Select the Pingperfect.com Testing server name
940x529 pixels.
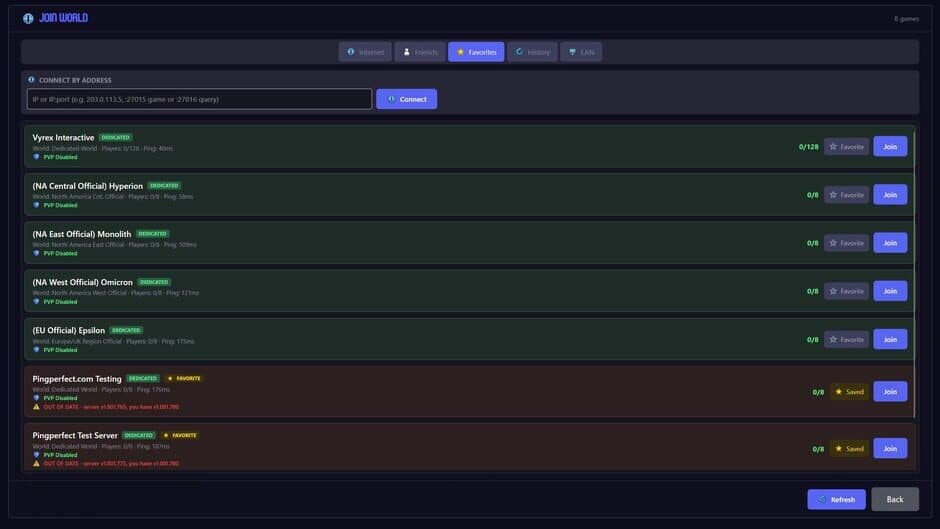[77, 378]
